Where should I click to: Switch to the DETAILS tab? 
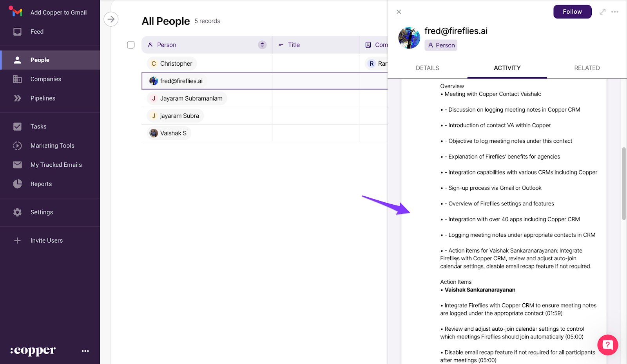pyautogui.click(x=428, y=68)
